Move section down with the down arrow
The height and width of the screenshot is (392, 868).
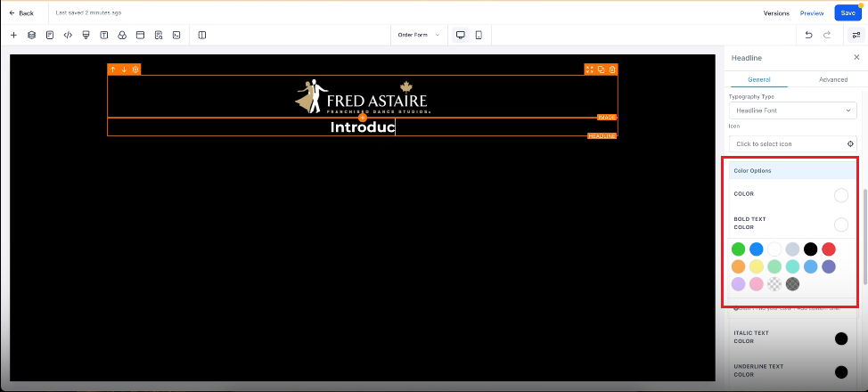tap(124, 69)
